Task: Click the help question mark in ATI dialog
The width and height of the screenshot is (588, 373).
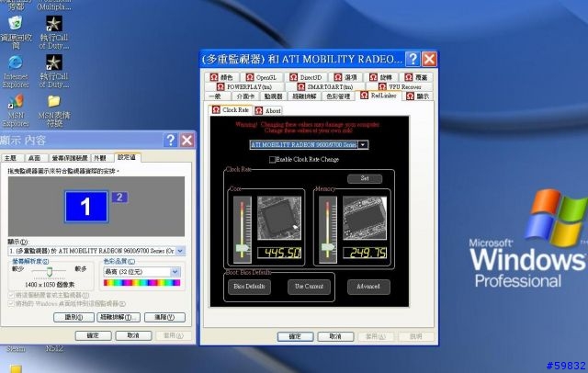Action: click(413, 59)
